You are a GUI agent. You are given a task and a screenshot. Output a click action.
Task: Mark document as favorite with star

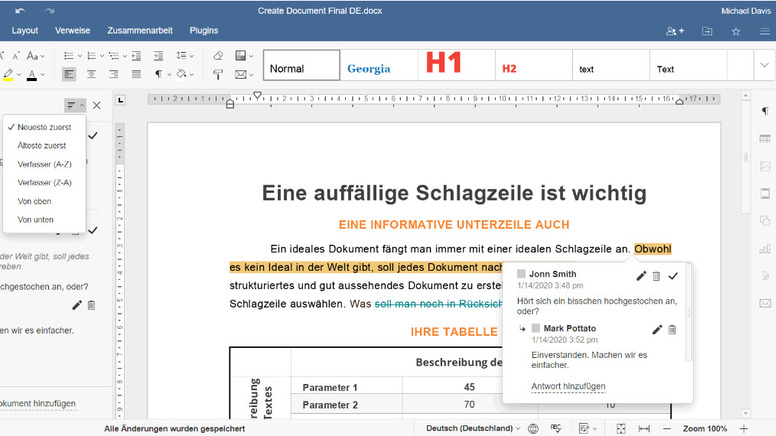736,31
